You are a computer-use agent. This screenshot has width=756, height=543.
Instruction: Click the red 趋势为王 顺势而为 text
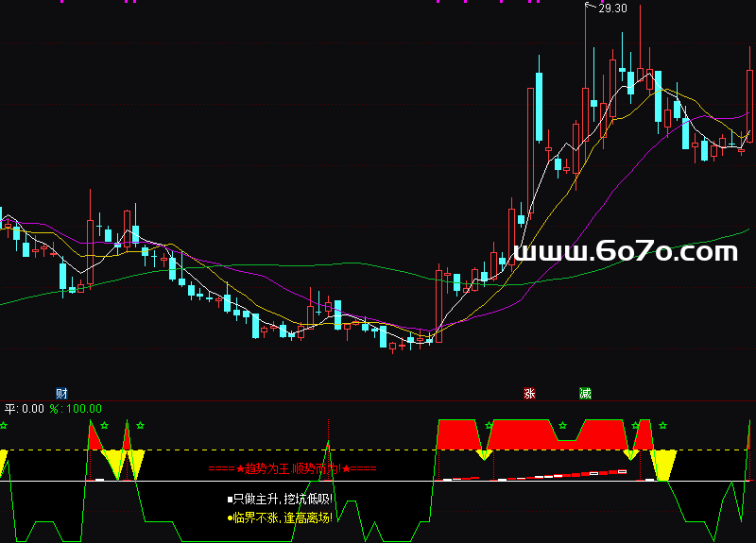click(292, 468)
